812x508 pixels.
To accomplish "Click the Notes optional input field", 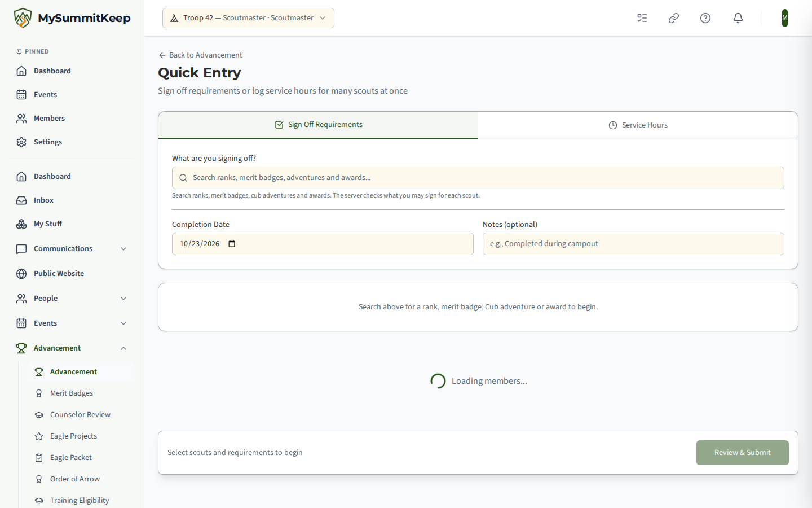I will point(633,244).
